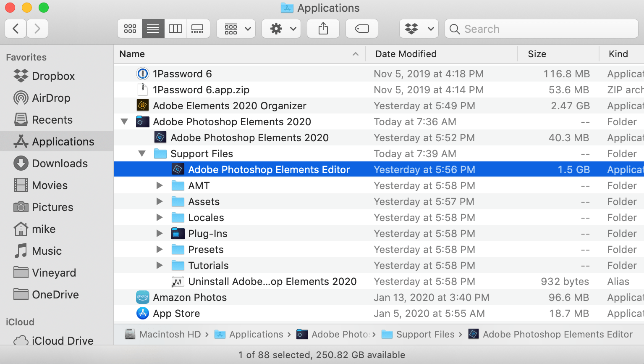
Task: Click the status bar selection text
Action: (322, 355)
